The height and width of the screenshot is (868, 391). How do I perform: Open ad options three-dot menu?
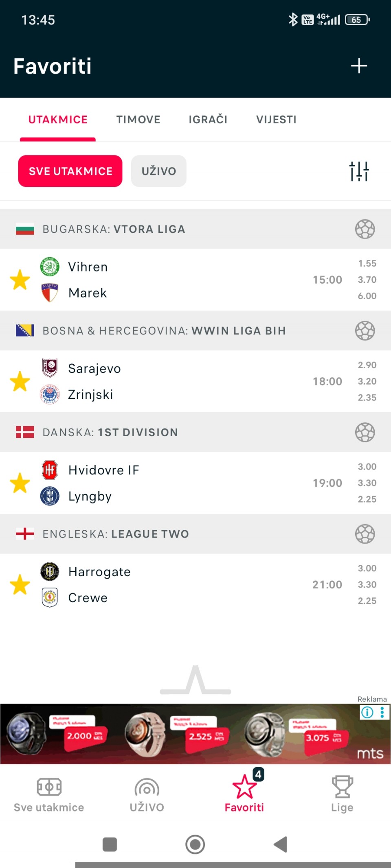coord(382,712)
